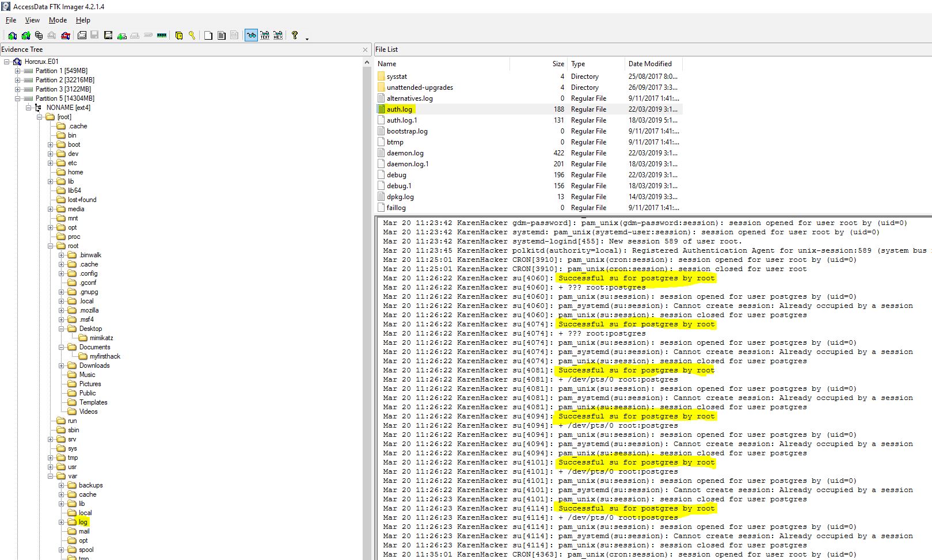
Task: Select the faillog file entry
Action: pos(396,208)
